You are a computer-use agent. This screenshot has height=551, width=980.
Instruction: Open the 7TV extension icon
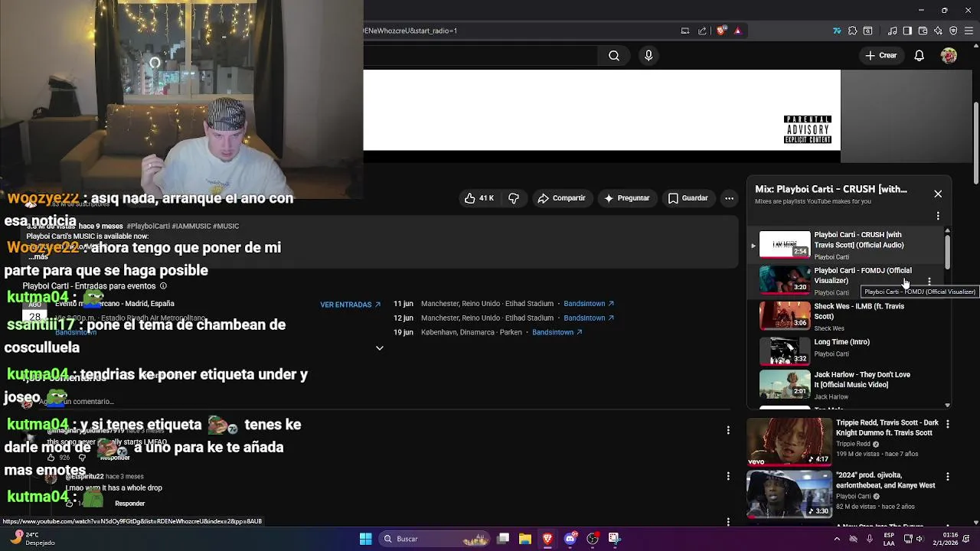837,31
